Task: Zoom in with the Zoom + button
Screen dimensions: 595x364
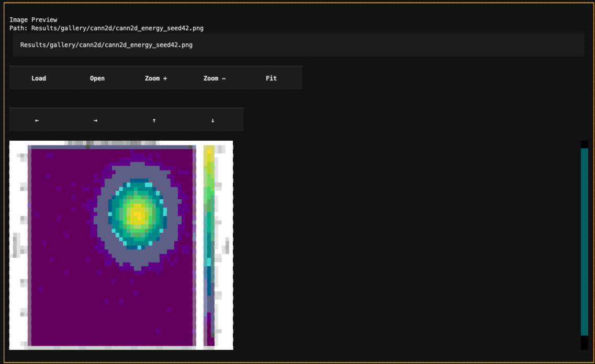Action: tap(156, 78)
